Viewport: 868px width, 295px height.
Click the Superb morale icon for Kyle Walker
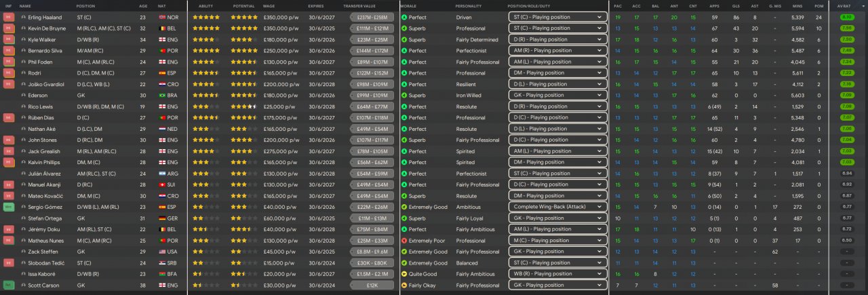[404, 40]
